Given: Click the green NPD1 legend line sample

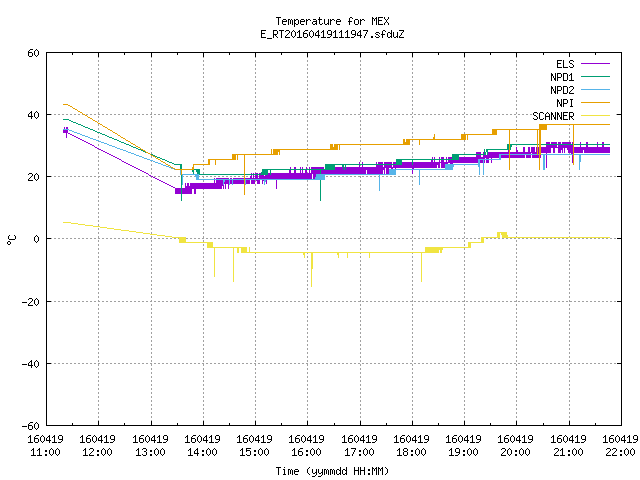Looking at the screenshot, I should coord(595,76).
